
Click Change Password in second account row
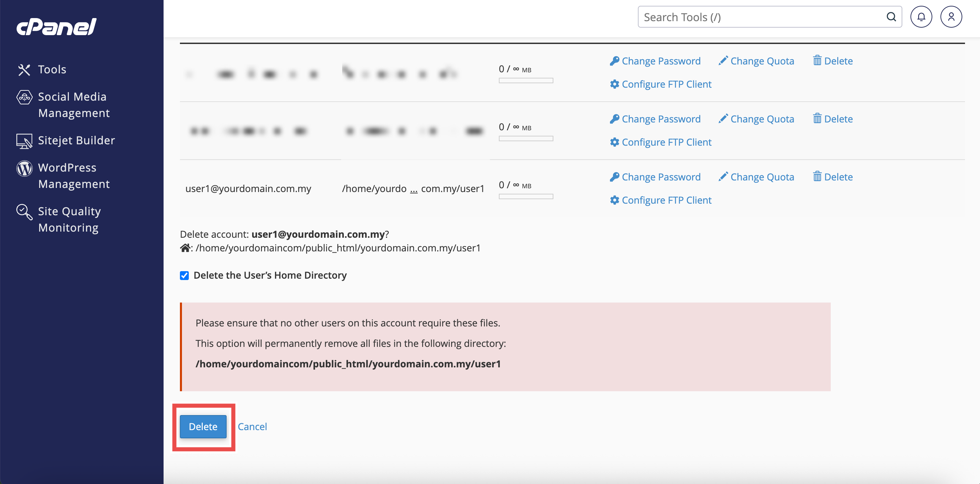click(661, 119)
